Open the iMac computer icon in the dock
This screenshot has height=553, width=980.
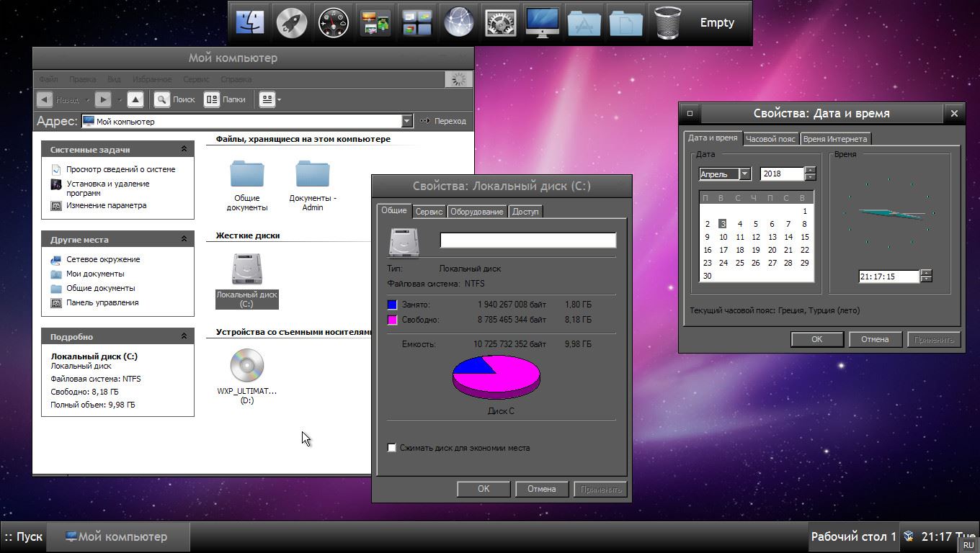543,23
